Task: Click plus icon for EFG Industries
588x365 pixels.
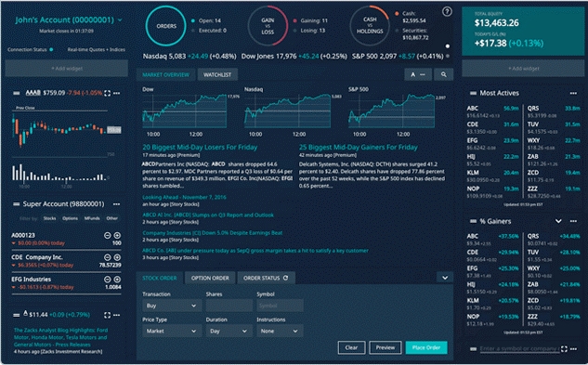Action: point(117,280)
